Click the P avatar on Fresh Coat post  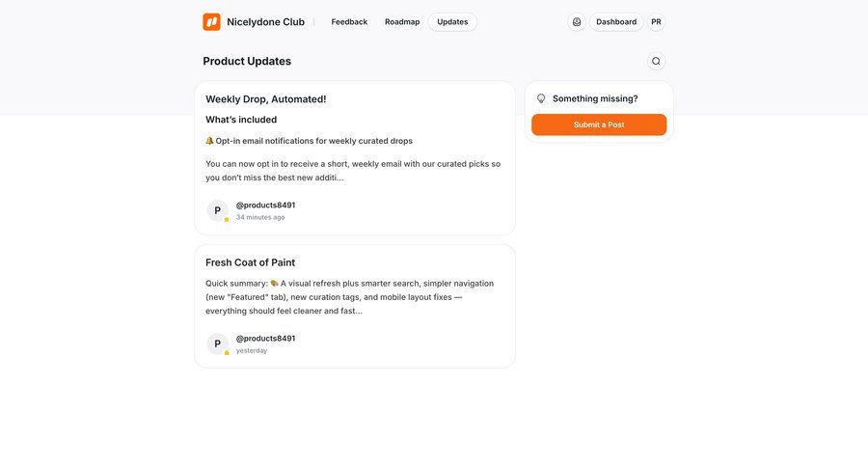(x=218, y=343)
